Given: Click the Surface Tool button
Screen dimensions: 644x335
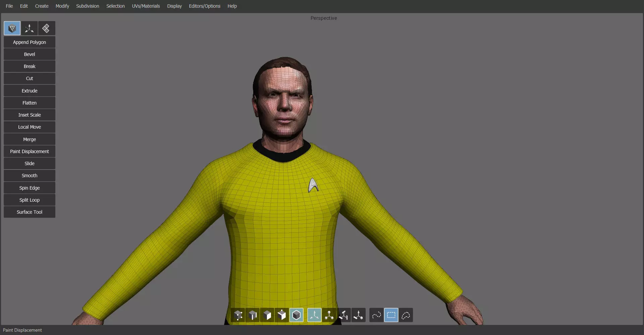Looking at the screenshot, I should [30, 212].
